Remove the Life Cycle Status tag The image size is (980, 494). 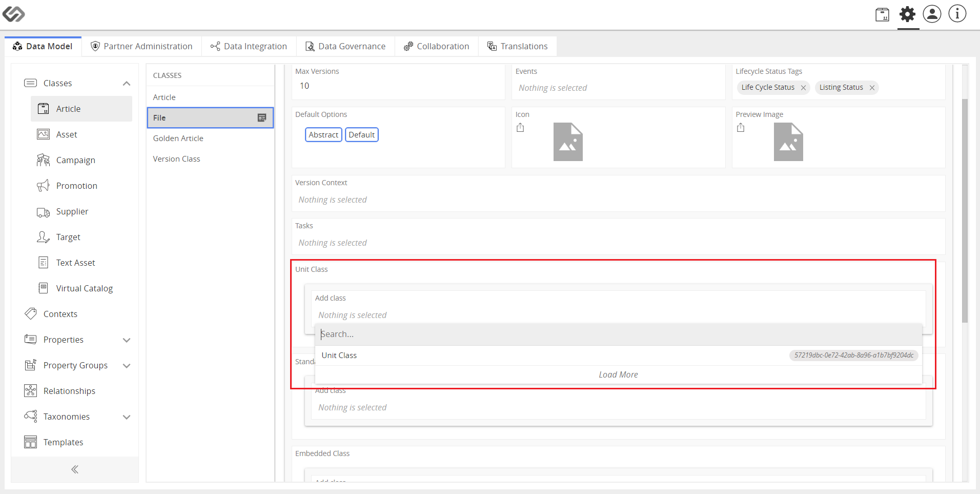[804, 88]
